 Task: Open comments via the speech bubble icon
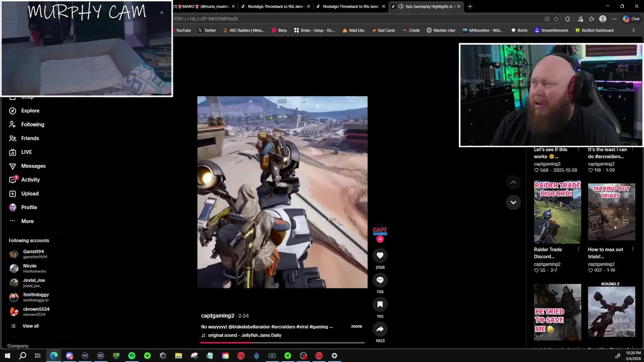click(x=380, y=280)
